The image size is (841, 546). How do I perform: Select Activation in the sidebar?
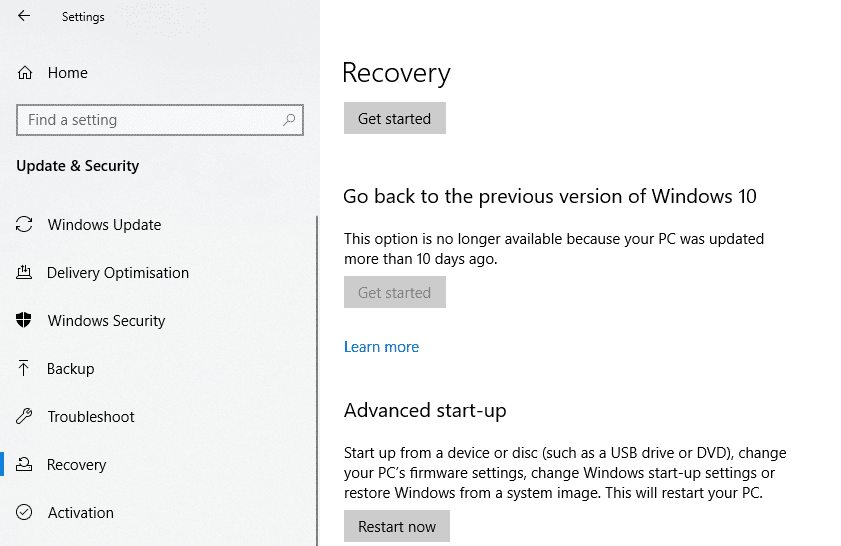80,513
